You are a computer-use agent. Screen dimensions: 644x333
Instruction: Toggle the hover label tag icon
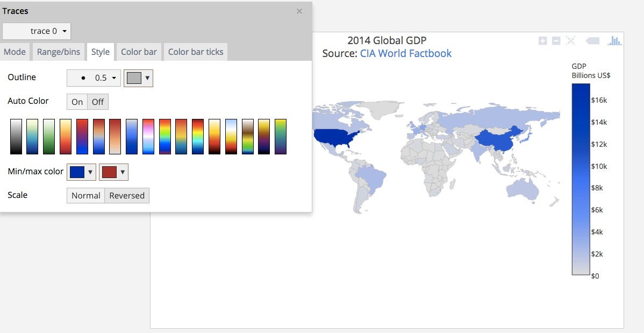coord(592,41)
